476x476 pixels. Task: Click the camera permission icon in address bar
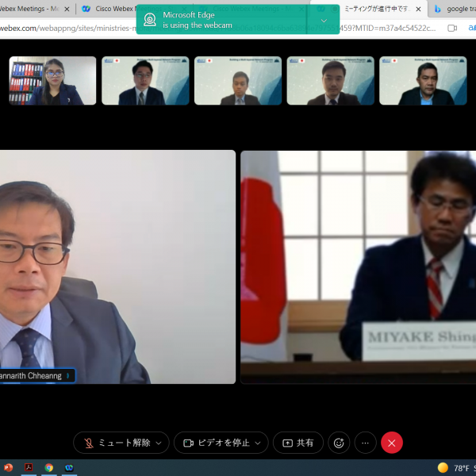pyautogui.click(x=452, y=28)
